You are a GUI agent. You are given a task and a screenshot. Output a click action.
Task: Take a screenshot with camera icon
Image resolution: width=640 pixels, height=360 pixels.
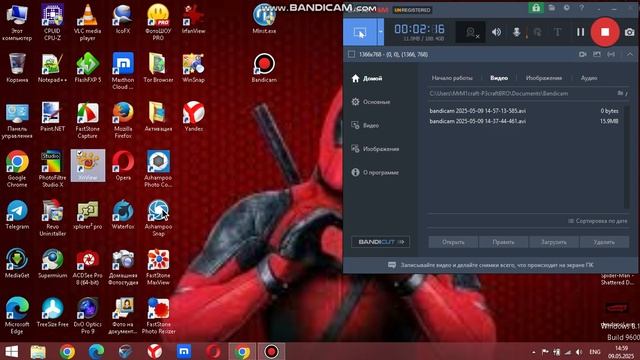click(x=629, y=32)
